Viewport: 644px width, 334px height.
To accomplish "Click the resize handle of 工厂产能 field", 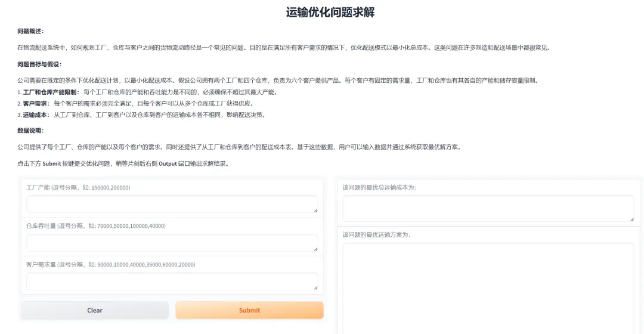I will 315,211.
